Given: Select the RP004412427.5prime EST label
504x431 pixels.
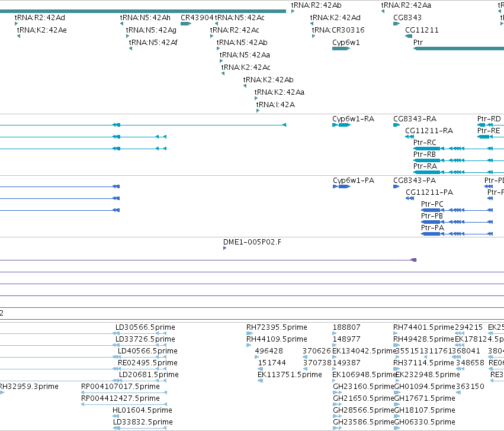Looking at the screenshot, I should (121, 398).
